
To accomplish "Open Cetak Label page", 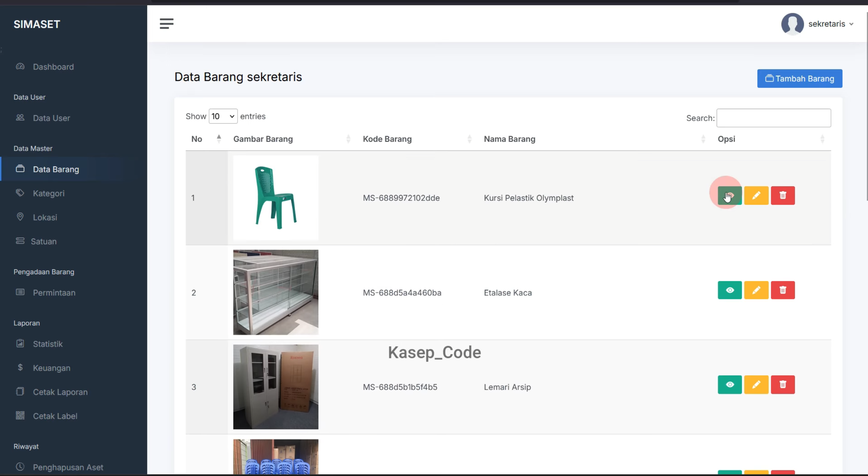I will (x=55, y=416).
